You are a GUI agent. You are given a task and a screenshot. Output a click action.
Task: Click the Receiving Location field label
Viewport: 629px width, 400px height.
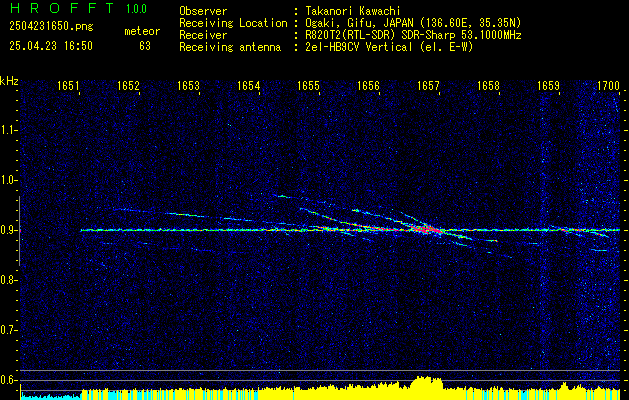pos(233,23)
